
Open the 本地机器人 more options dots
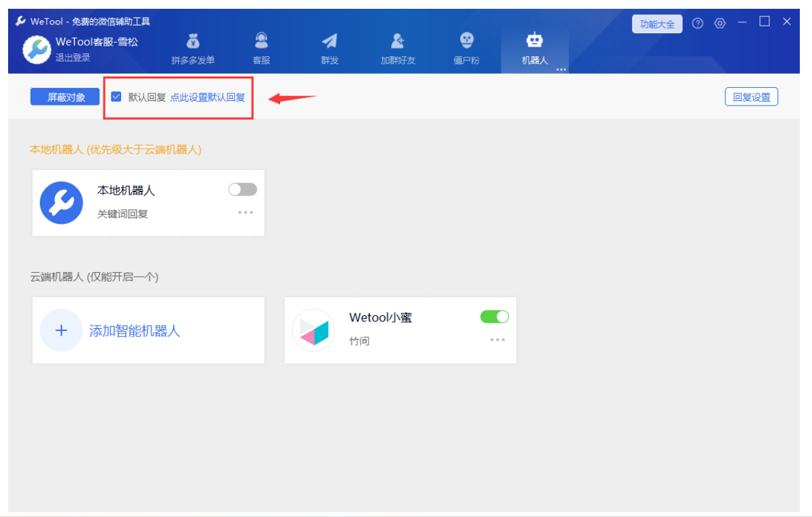[246, 212]
